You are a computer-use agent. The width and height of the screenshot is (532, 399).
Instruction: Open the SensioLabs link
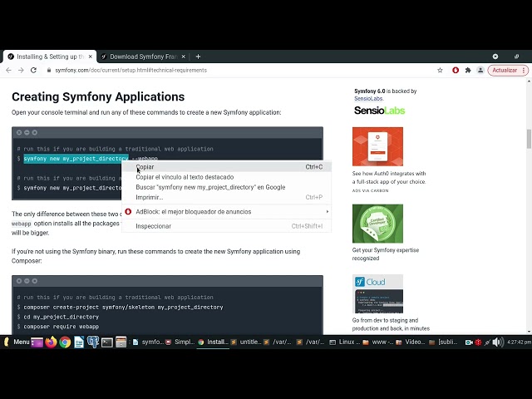pyautogui.click(x=369, y=98)
